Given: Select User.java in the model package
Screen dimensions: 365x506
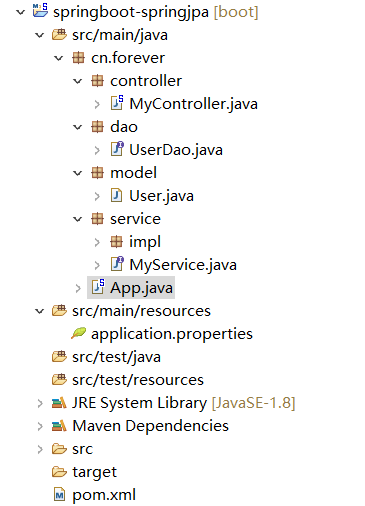Looking at the screenshot, I should [161, 196].
